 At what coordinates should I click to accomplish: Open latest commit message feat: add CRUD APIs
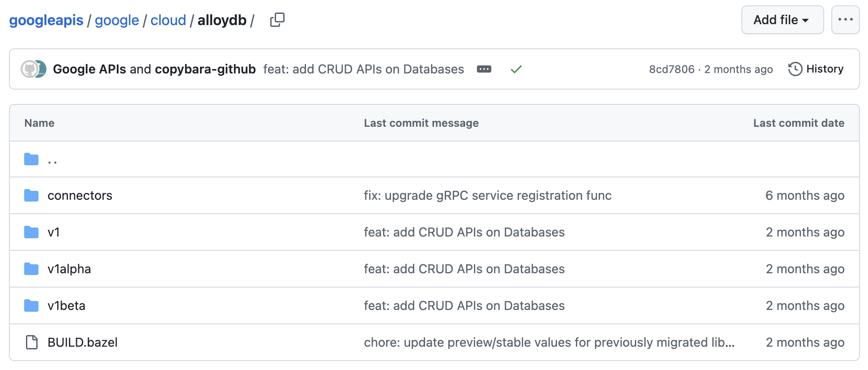pyautogui.click(x=364, y=69)
